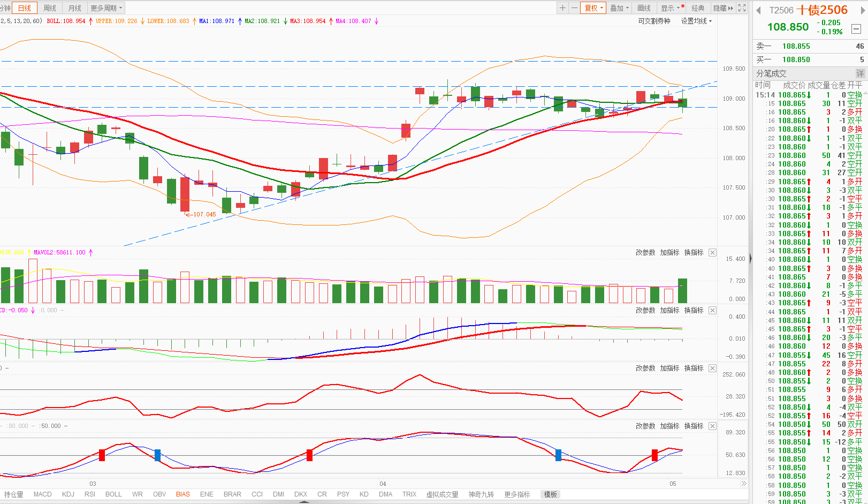868x504 pixels.
Task: Select CCI indicator tab
Action: click(x=257, y=494)
